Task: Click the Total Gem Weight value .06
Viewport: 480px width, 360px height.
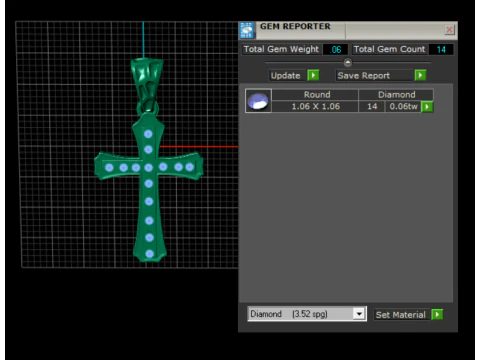Action: click(x=336, y=49)
